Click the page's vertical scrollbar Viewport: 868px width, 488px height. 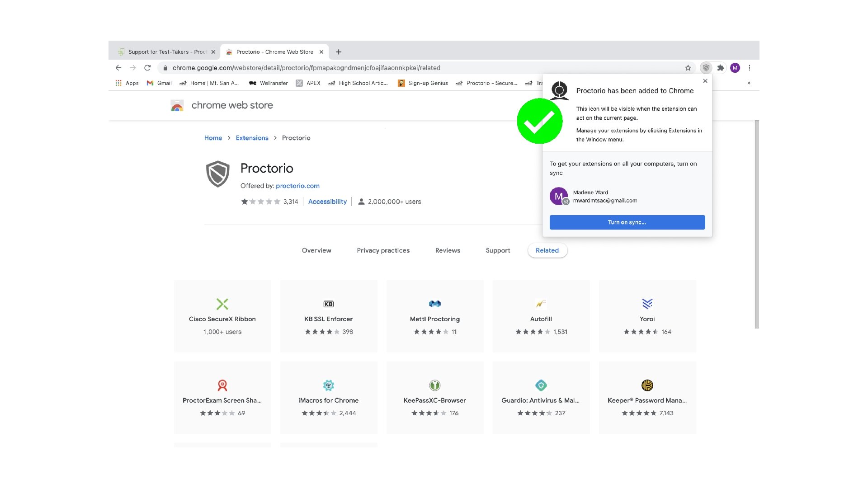point(757,224)
